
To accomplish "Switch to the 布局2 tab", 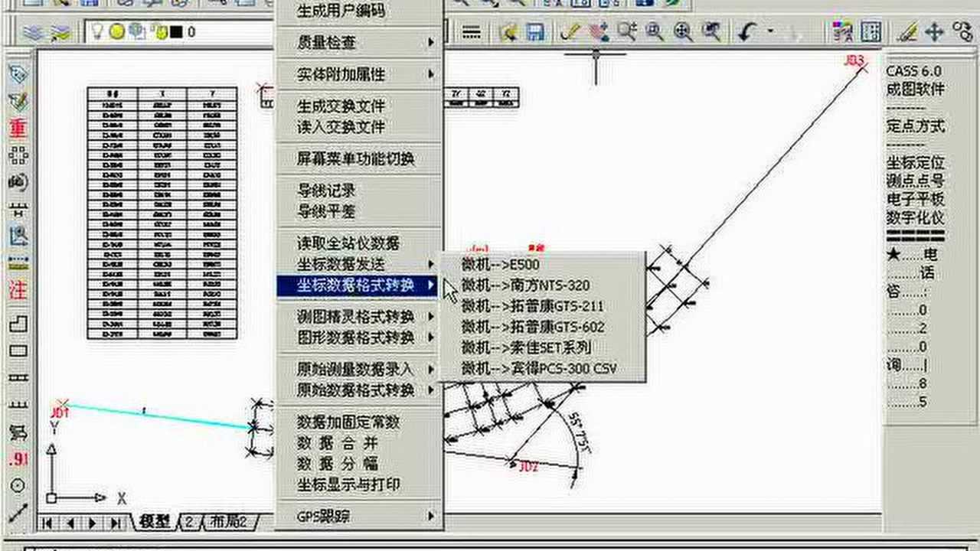I will (230, 522).
